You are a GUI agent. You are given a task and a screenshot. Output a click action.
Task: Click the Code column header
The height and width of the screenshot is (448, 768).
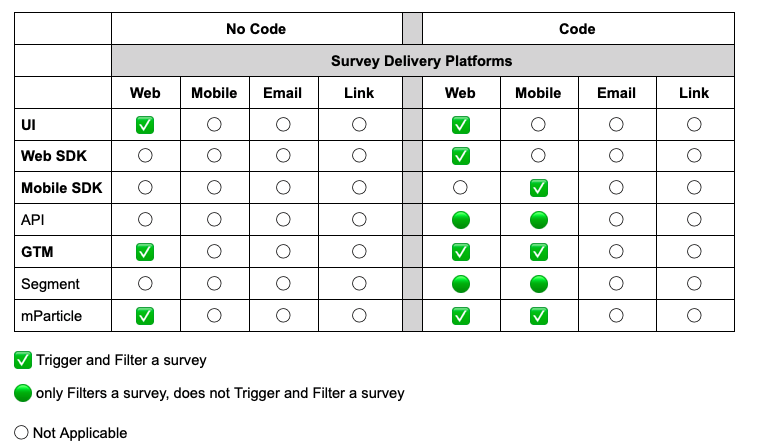click(577, 29)
